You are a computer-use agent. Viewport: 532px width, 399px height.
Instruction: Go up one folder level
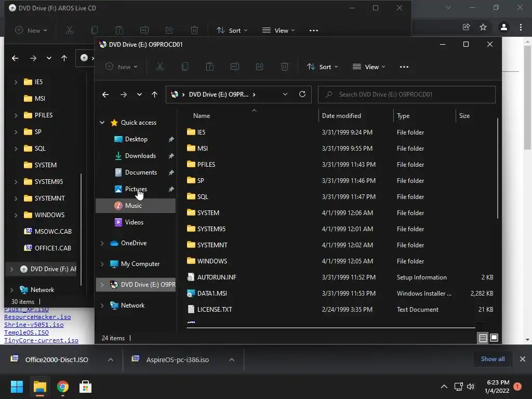coord(154,94)
